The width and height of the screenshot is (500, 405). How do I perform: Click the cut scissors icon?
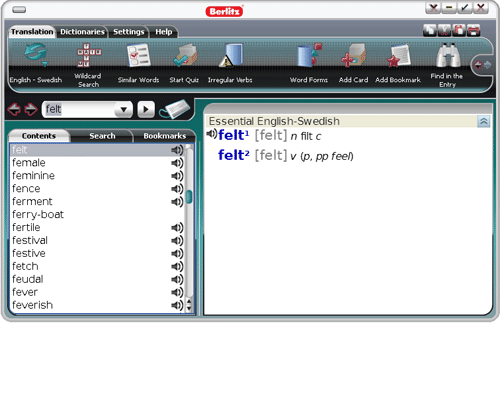coord(444,30)
